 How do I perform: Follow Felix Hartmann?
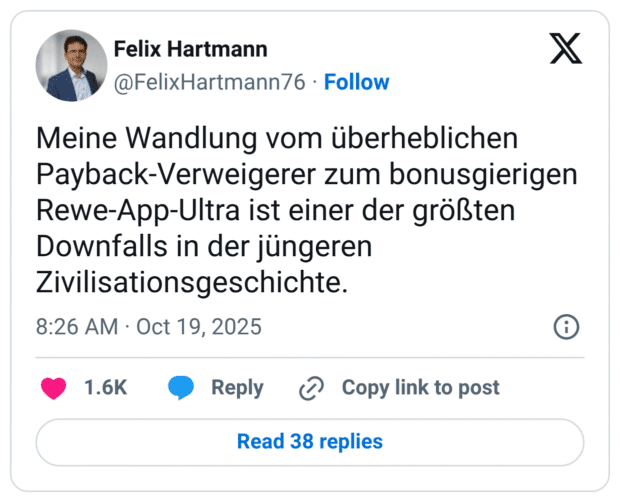click(x=357, y=82)
